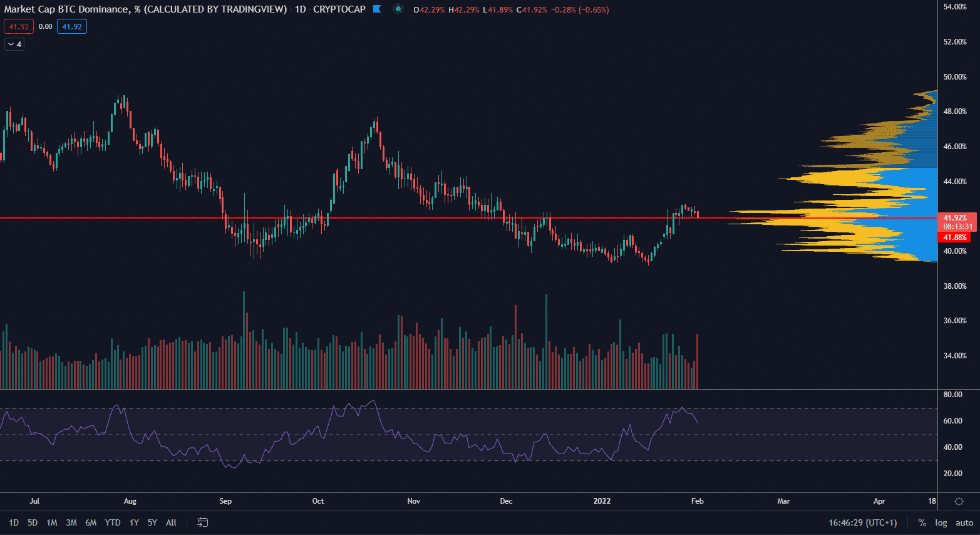The image size is (980, 535).
Task: Open symbol search via Market Cap BTC Dominance title
Action: [145, 9]
